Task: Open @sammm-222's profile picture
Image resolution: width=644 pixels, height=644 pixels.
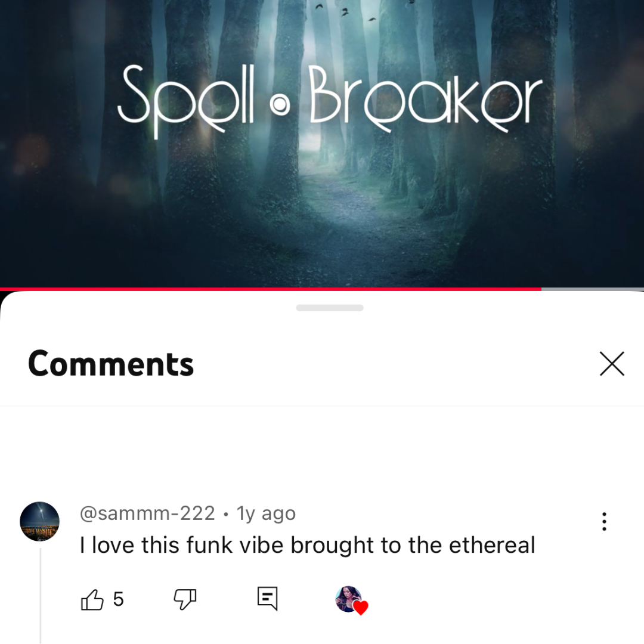Action: pyautogui.click(x=40, y=521)
